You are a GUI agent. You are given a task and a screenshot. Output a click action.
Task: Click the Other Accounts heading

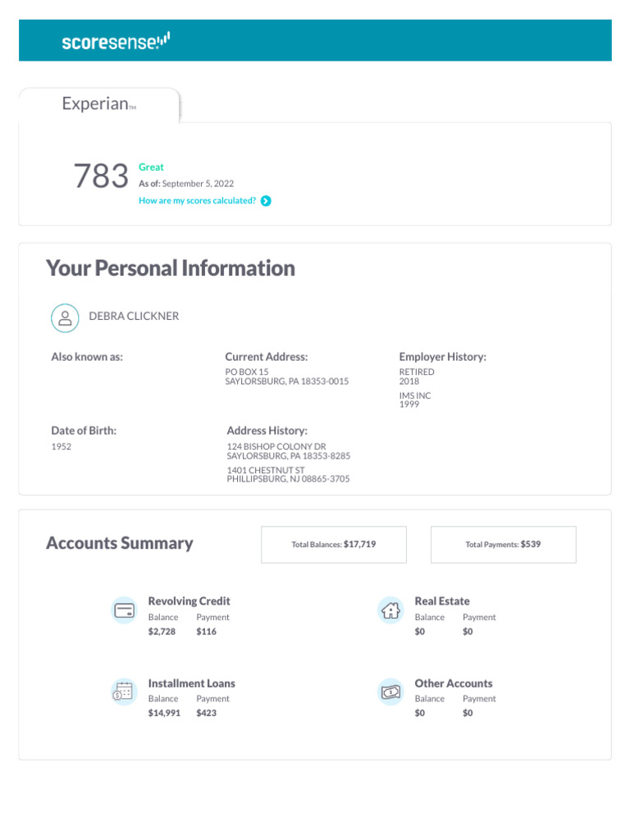pyautogui.click(x=454, y=683)
